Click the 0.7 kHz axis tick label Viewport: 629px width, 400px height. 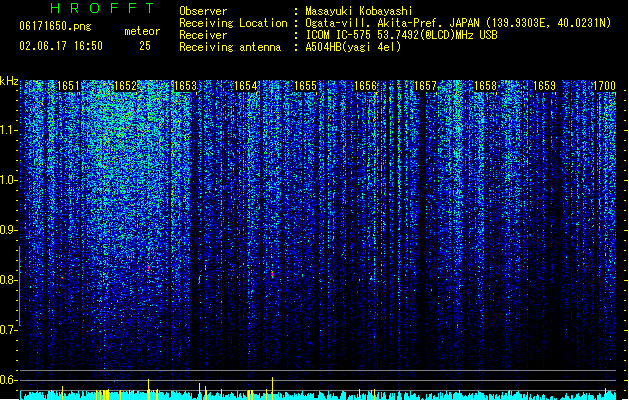8,330
